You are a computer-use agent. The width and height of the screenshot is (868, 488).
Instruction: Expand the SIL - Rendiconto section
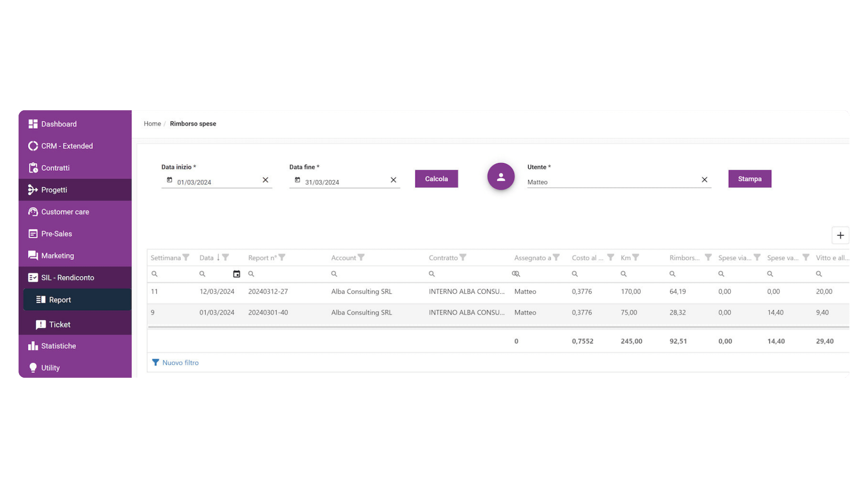(75, 277)
